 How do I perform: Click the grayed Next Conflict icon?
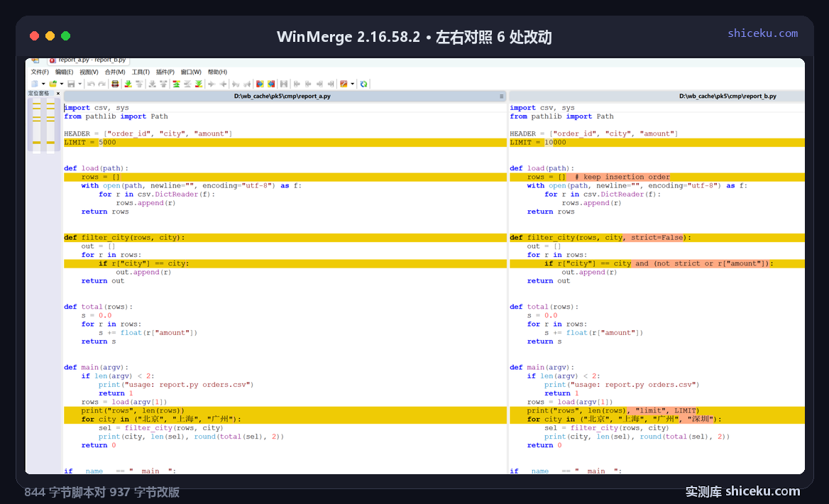(x=153, y=84)
